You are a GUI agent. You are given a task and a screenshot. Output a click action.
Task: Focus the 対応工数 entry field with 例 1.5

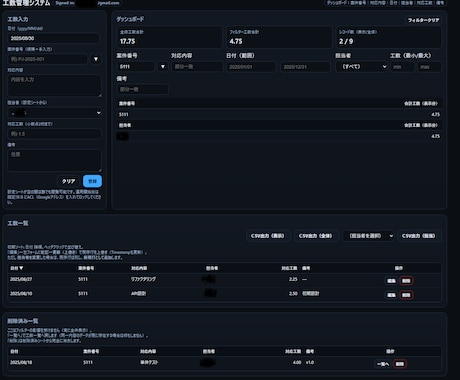click(x=54, y=134)
